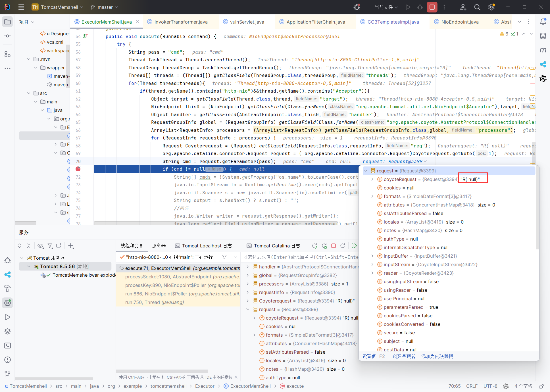Open the Debug tool window in left sidebar

coord(8,260)
